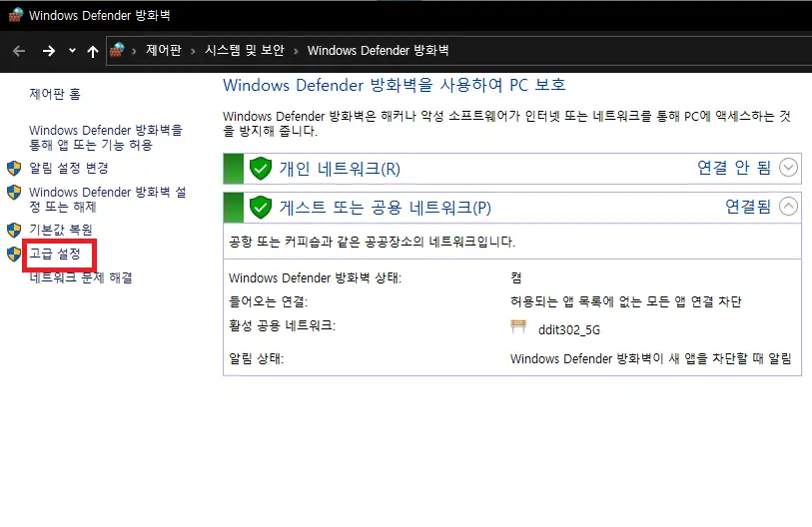Open 제어판 breadcrumb in address bar
This screenshot has width=812, height=527.
[164, 50]
